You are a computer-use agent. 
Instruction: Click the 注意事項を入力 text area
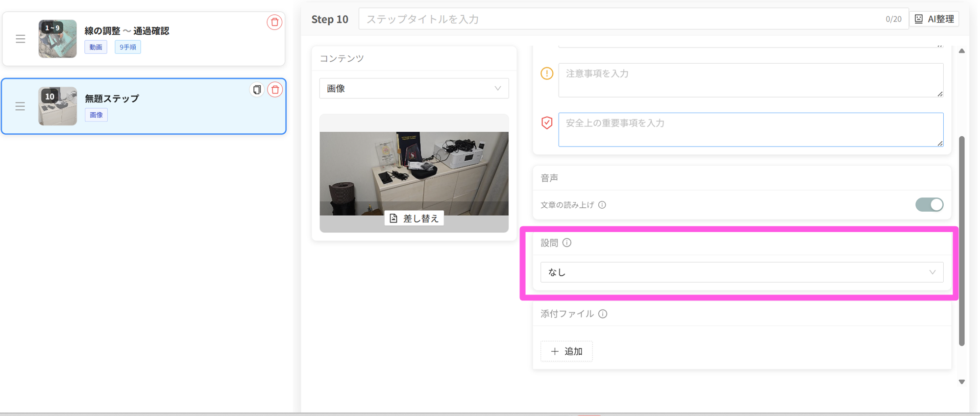coord(750,80)
